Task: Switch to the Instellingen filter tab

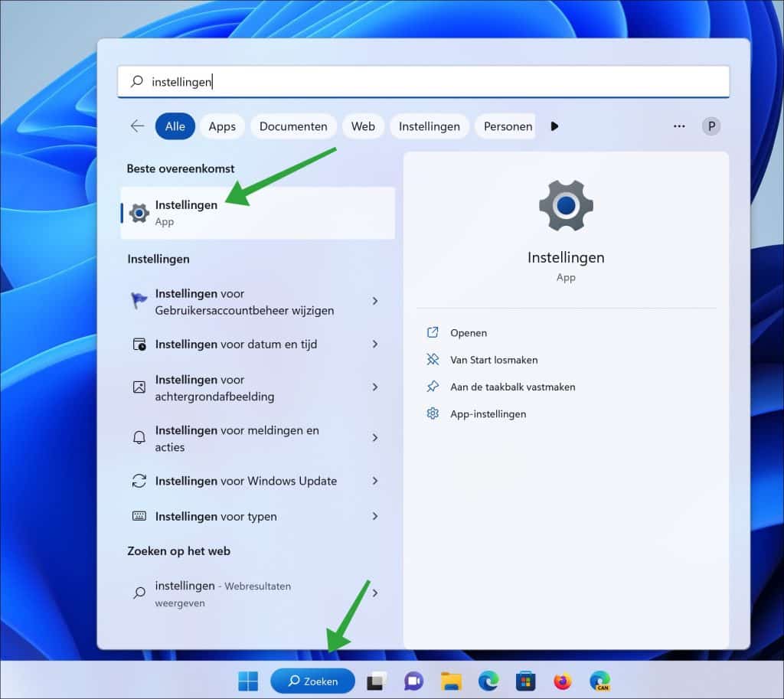Action: (429, 126)
